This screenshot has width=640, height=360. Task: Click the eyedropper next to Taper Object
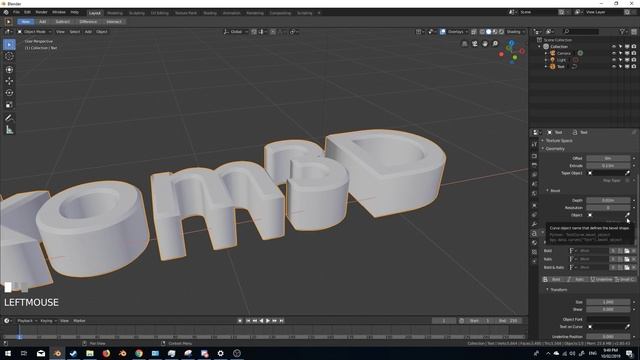coord(627,173)
